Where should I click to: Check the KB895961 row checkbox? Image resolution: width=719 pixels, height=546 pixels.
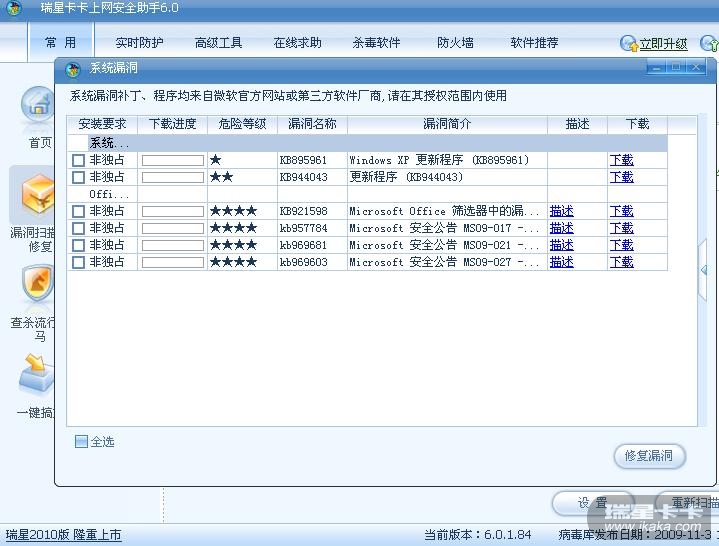click(x=78, y=160)
